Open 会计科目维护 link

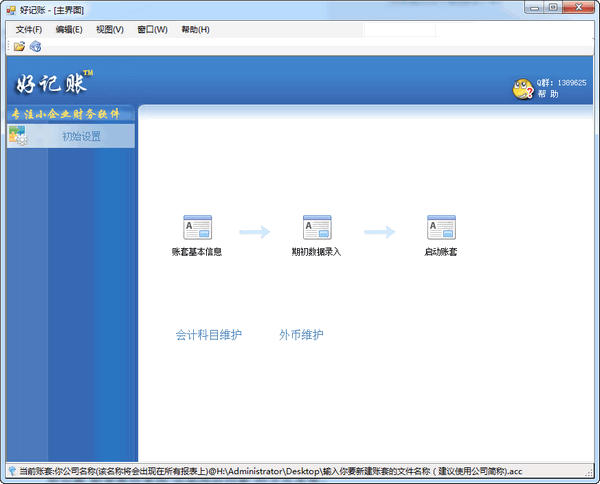point(209,335)
